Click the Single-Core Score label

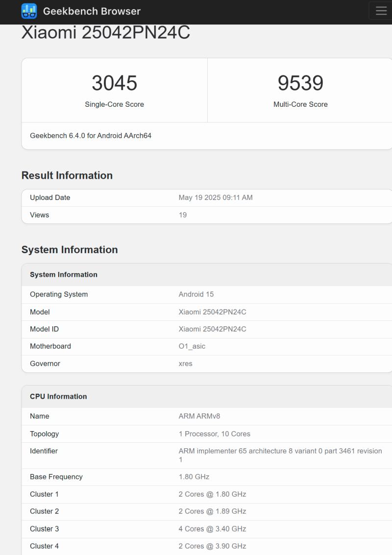pos(114,104)
